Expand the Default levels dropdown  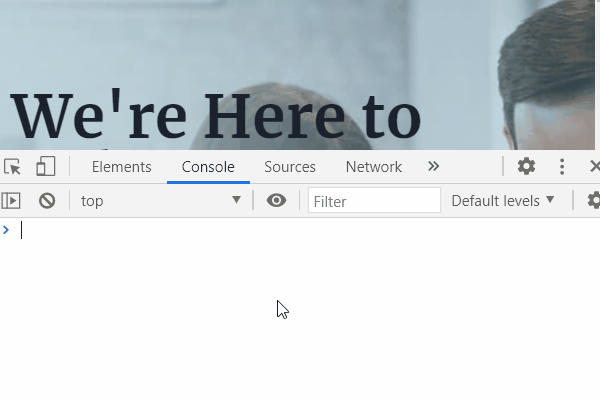point(502,200)
